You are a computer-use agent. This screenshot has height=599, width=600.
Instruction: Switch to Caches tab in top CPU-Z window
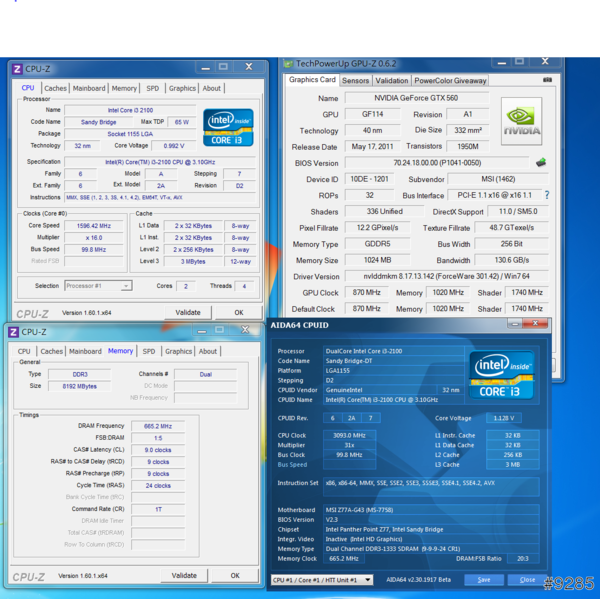pos(56,88)
